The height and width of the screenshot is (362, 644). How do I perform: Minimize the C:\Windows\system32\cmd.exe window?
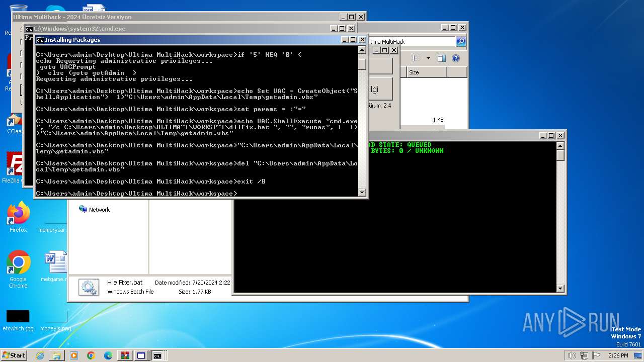click(x=334, y=29)
